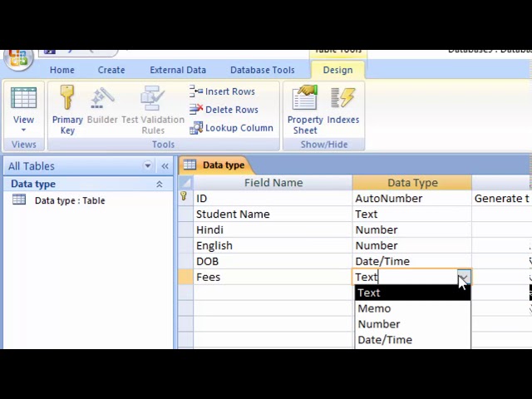
Task: Open the Database Tools tab
Action: 263,70
